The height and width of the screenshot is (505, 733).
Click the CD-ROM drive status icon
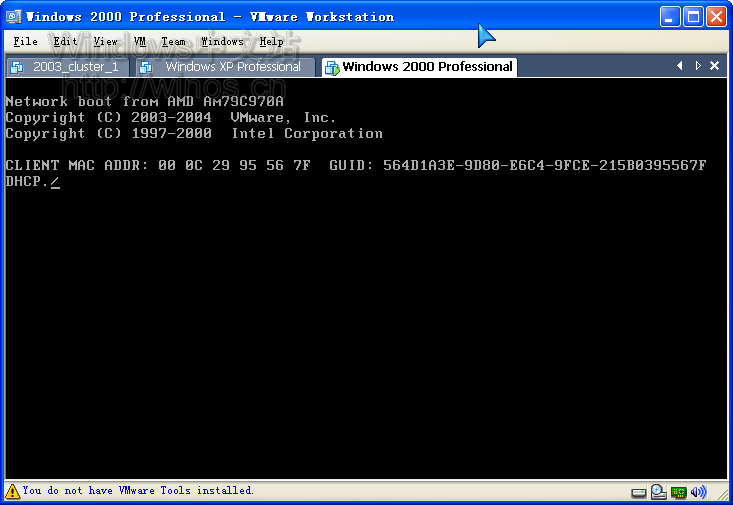click(x=659, y=492)
